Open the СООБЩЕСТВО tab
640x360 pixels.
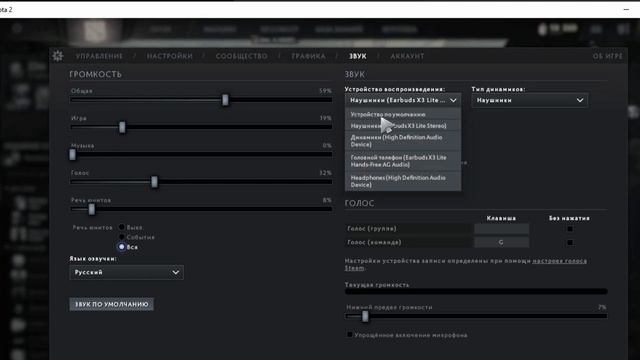point(242,56)
